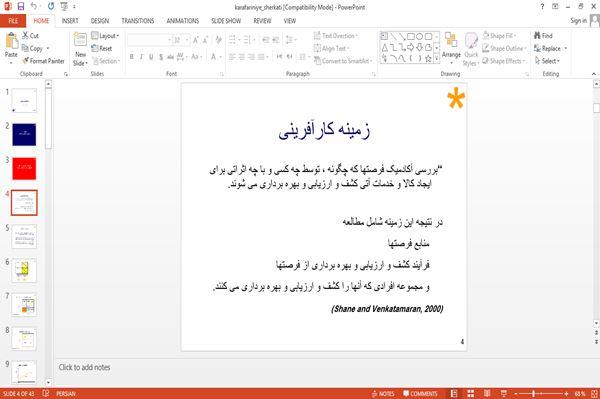Open Align Text dropdown
The width and height of the screenshot is (600, 399).
pos(331,48)
